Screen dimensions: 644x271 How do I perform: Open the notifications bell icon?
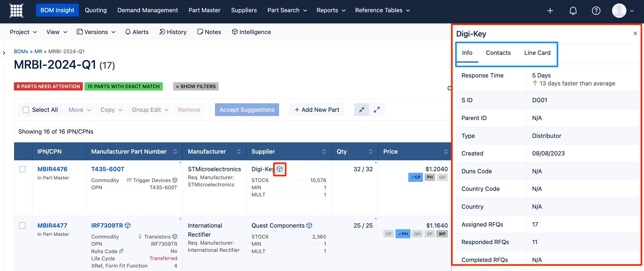pyautogui.click(x=573, y=11)
